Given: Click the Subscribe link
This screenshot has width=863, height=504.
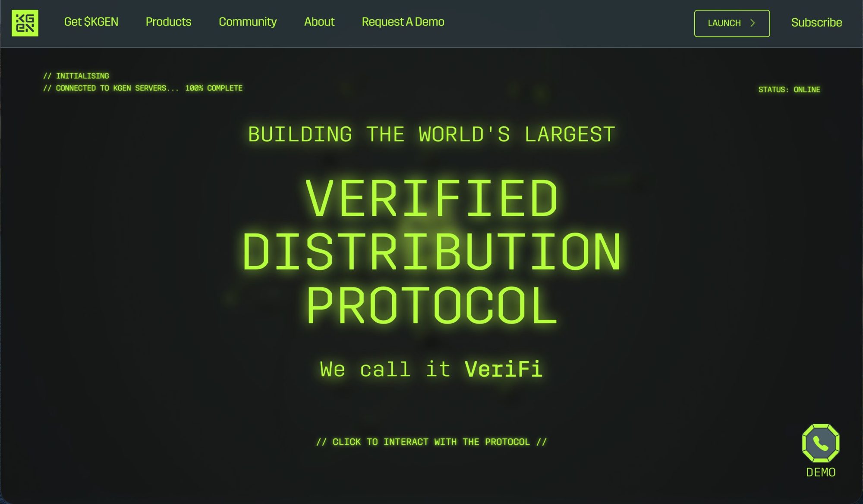Looking at the screenshot, I should (816, 23).
